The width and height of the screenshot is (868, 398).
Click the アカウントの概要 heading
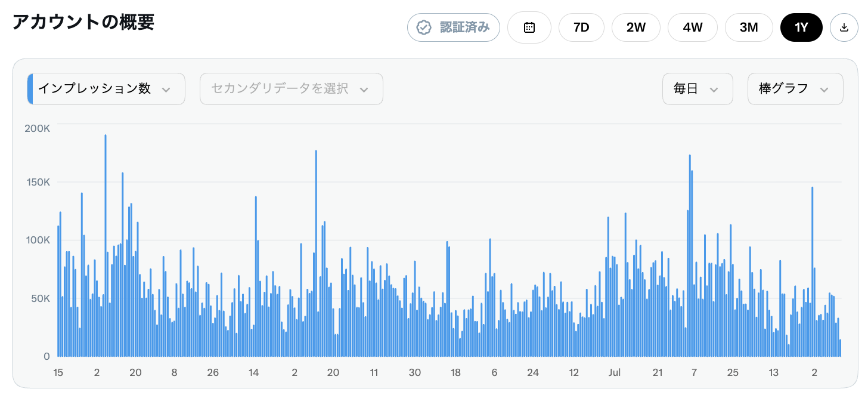click(83, 22)
